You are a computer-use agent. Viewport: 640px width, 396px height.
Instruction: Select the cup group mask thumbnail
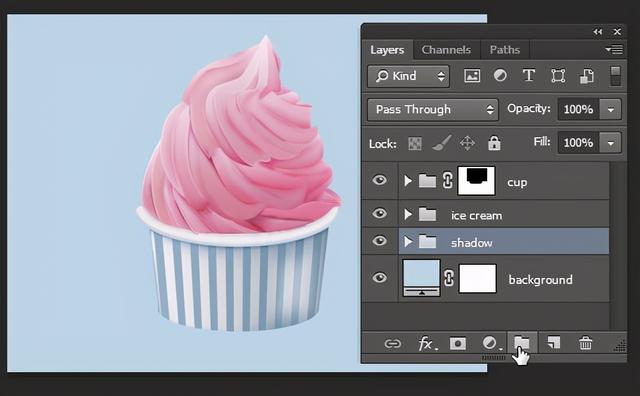tap(477, 180)
